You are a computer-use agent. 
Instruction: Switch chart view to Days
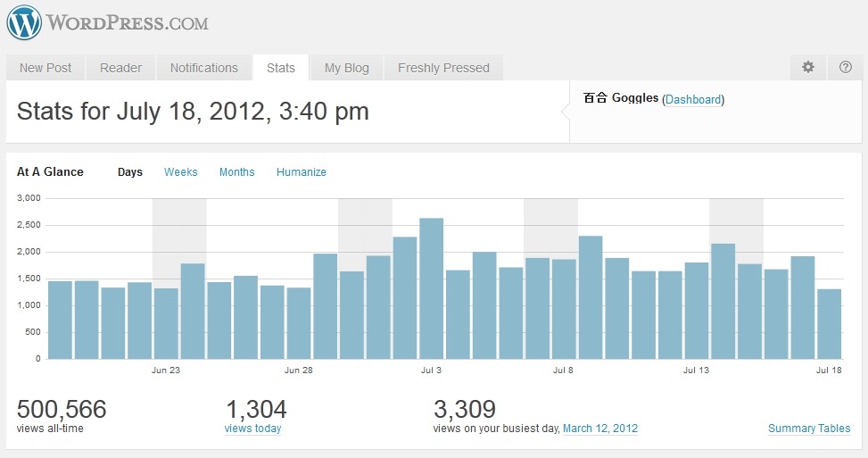point(130,172)
